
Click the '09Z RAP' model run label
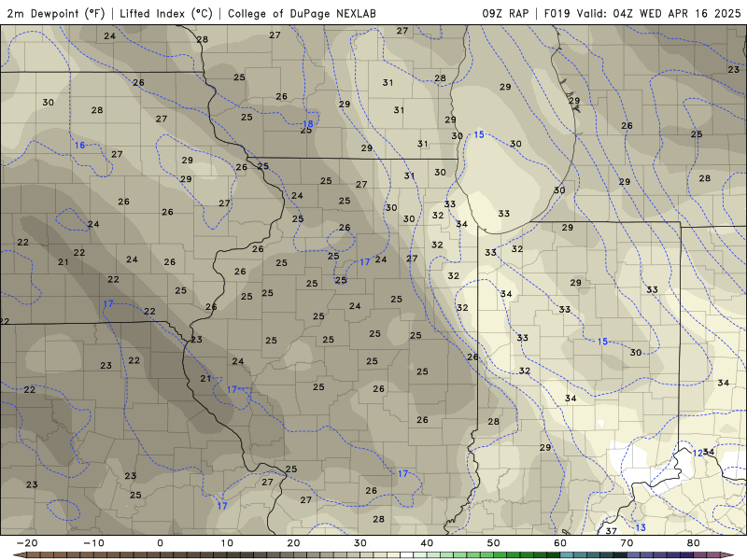pyautogui.click(x=505, y=13)
